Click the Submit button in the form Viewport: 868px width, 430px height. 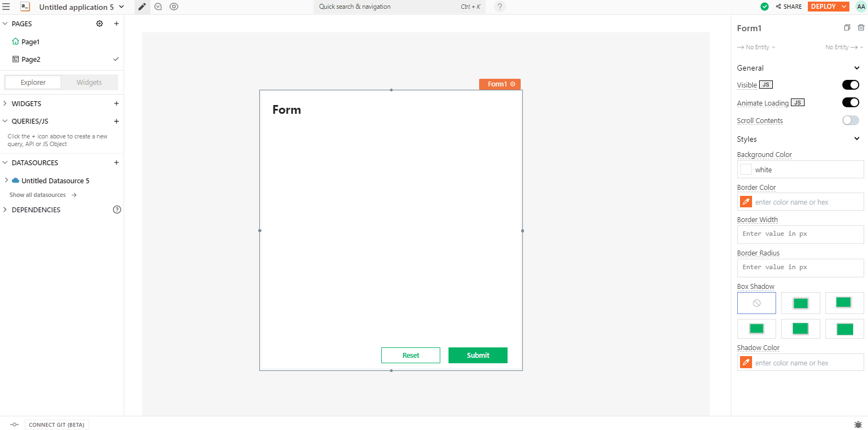(477, 355)
